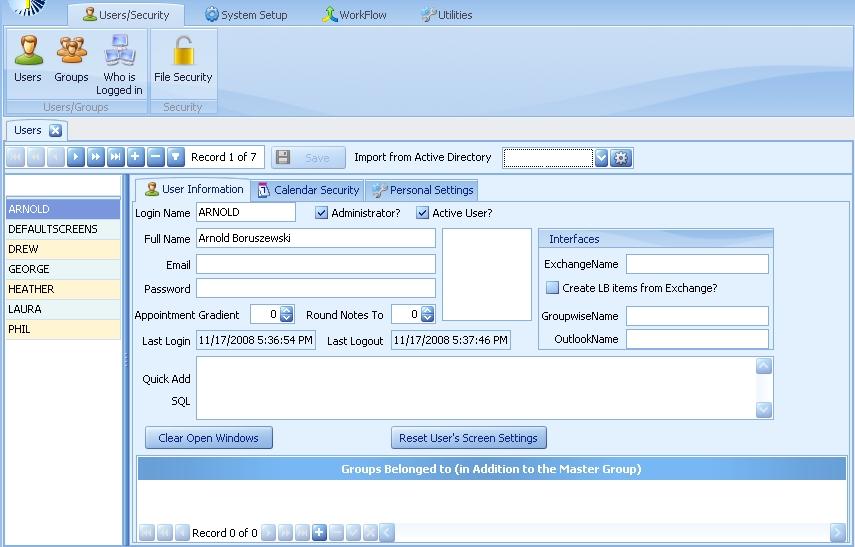Click Record 1 of 7 indicator
855x547 pixels.
pyautogui.click(x=224, y=157)
